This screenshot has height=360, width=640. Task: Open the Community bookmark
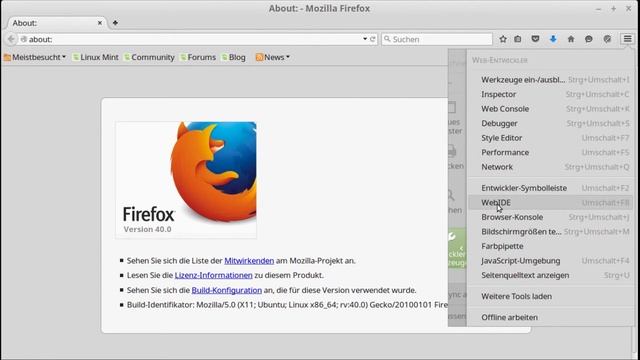pyautogui.click(x=149, y=57)
